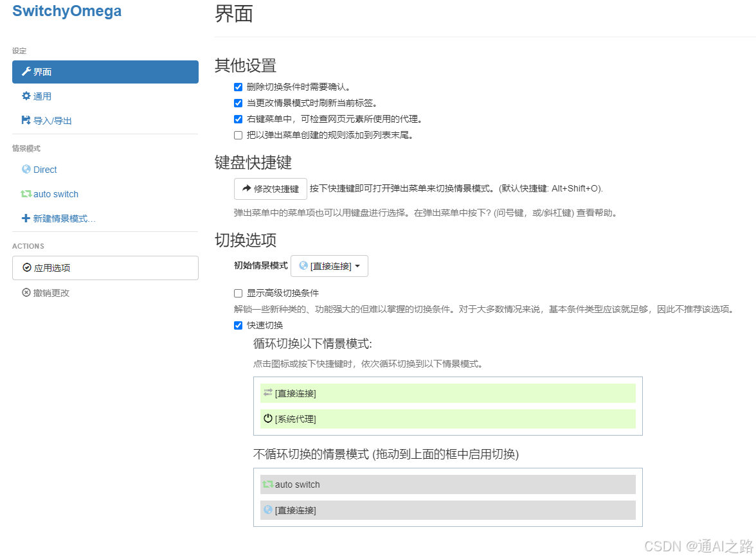Viewport: 756px width, 559px height.
Task: Select the auto switch profile in sidebar
Action: click(x=105, y=194)
